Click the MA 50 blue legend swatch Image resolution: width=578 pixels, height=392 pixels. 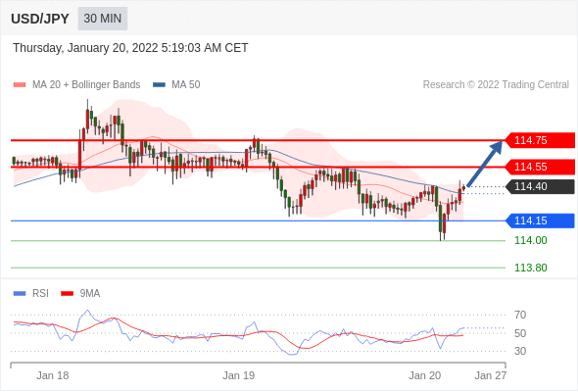(159, 85)
